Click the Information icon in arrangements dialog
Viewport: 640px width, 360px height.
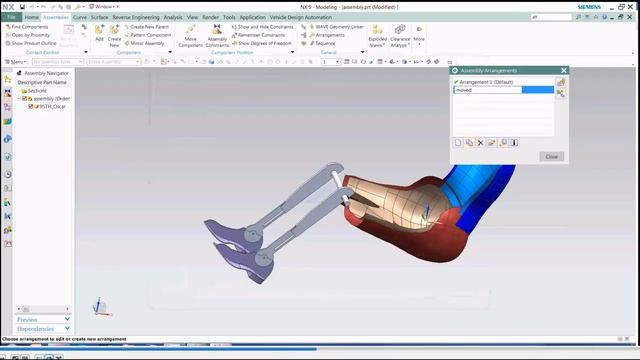pos(514,143)
